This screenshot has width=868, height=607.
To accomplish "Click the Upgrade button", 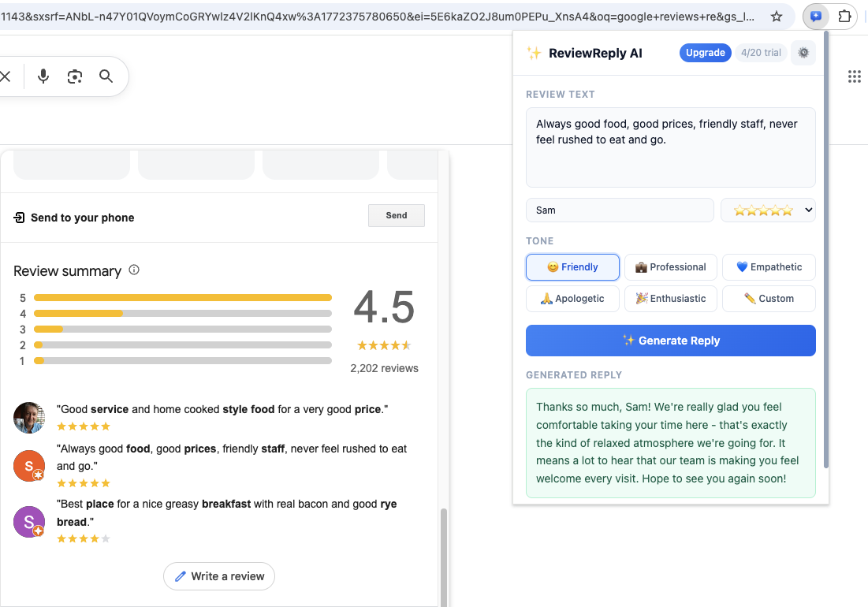I will click(x=705, y=53).
